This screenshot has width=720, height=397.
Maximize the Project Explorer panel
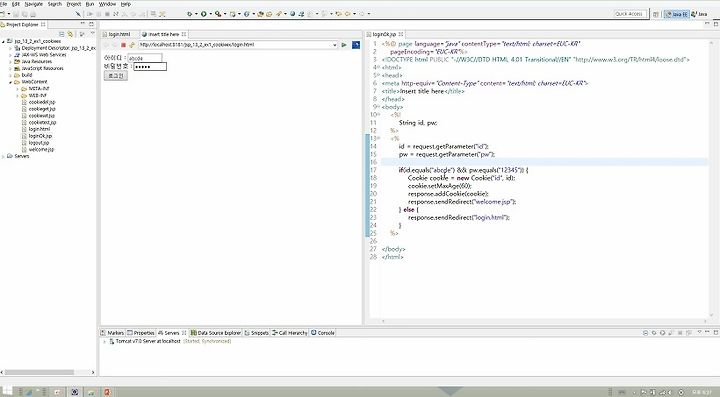91,24
